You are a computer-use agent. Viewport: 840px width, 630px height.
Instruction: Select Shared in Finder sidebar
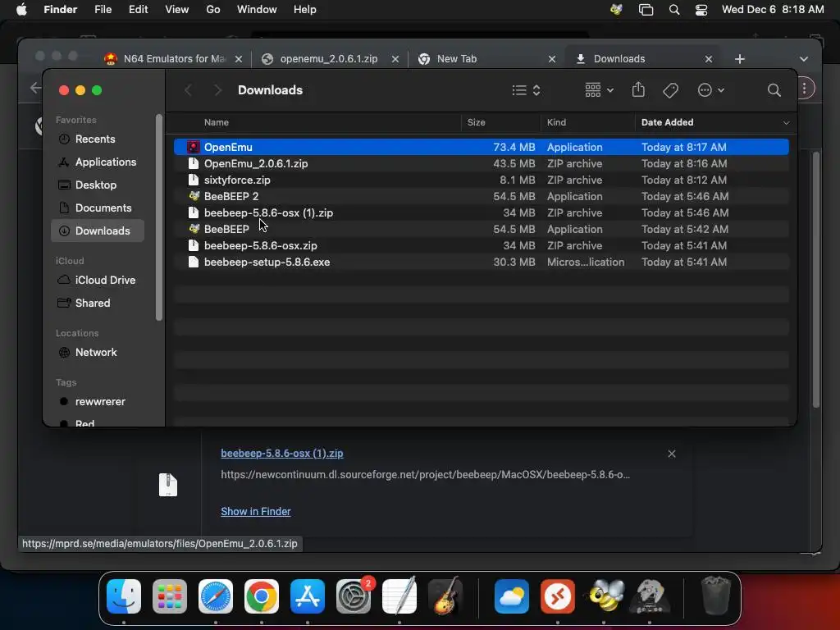point(98,304)
